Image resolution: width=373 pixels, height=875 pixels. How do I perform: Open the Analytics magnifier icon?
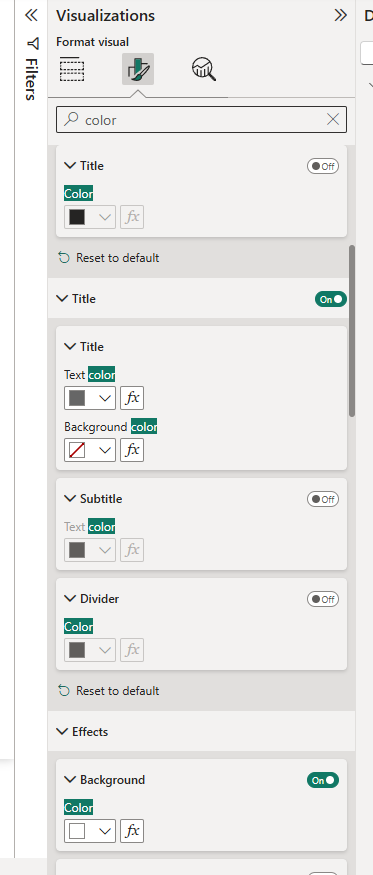coord(204,69)
